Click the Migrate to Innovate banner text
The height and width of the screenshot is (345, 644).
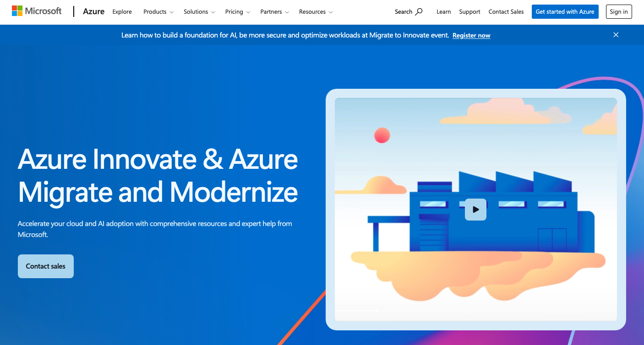coord(285,35)
